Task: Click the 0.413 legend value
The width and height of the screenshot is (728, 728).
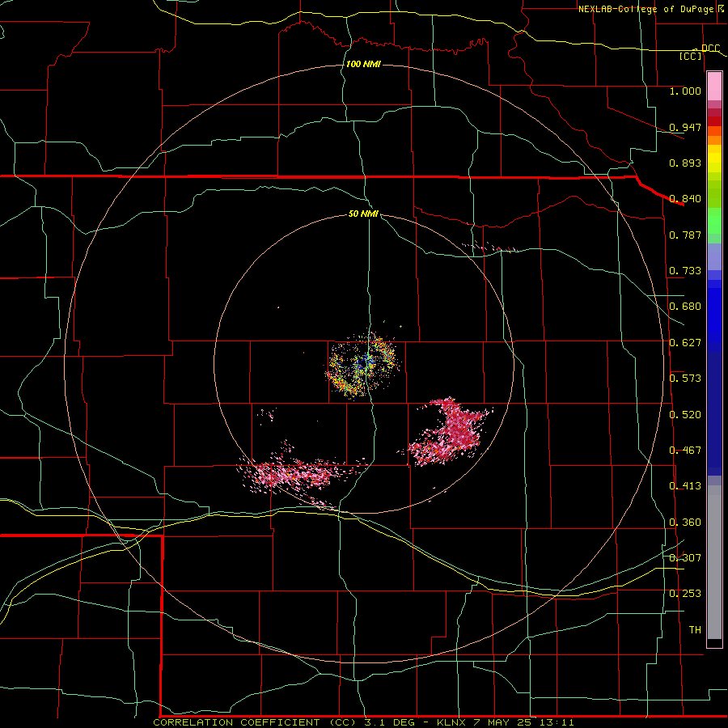Action: pos(685,486)
